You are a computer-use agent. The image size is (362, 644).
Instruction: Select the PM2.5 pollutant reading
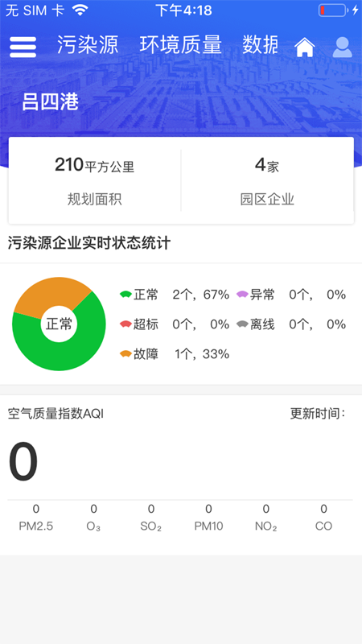36,518
